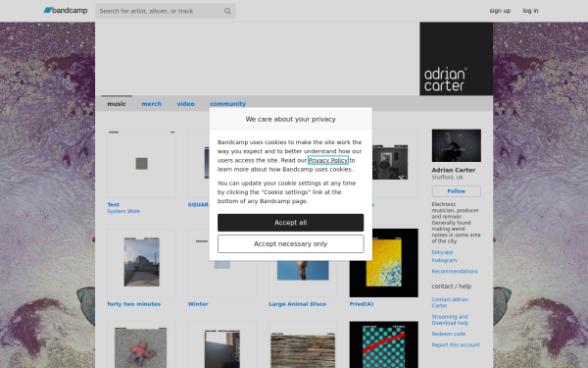Open the Fried(A) title link
The image size is (588, 368).
tap(362, 304)
